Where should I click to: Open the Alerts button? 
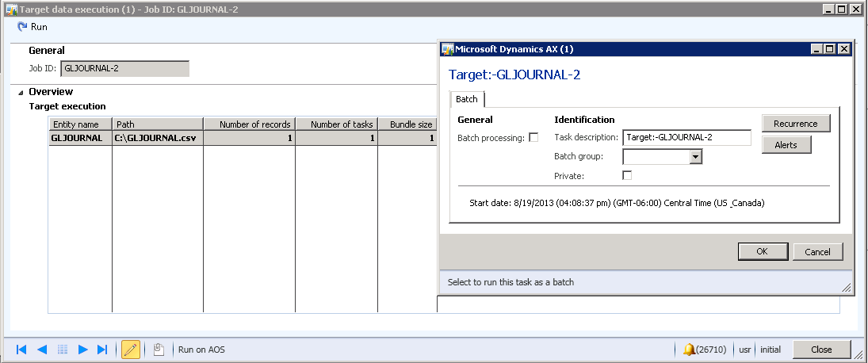[786, 145]
